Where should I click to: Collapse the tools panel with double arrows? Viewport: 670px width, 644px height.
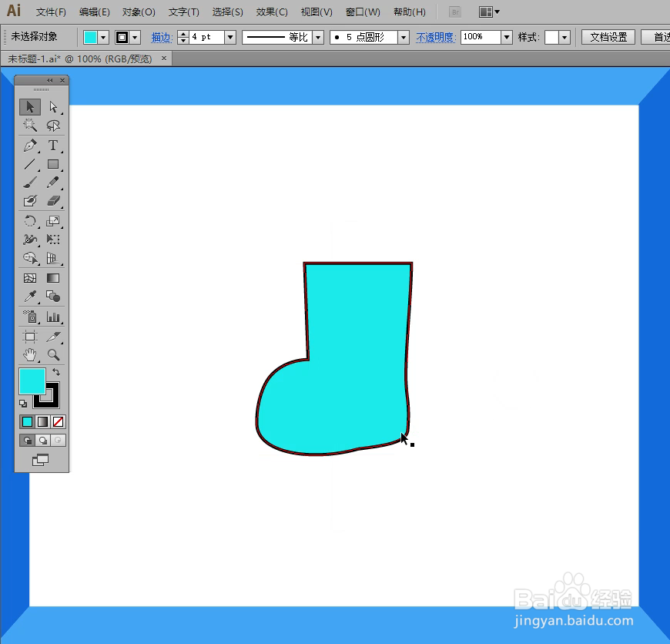click(50, 80)
